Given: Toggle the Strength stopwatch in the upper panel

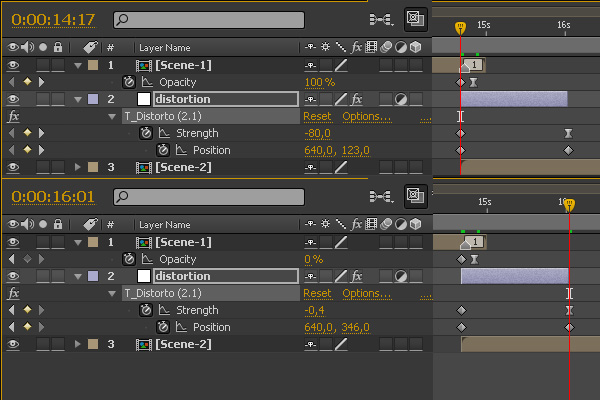Looking at the screenshot, I should (146, 133).
